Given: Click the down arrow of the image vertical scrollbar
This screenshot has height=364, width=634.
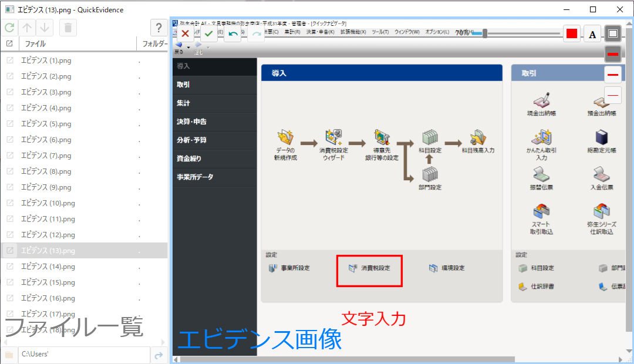Looking at the screenshot, I should [x=629, y=351].
